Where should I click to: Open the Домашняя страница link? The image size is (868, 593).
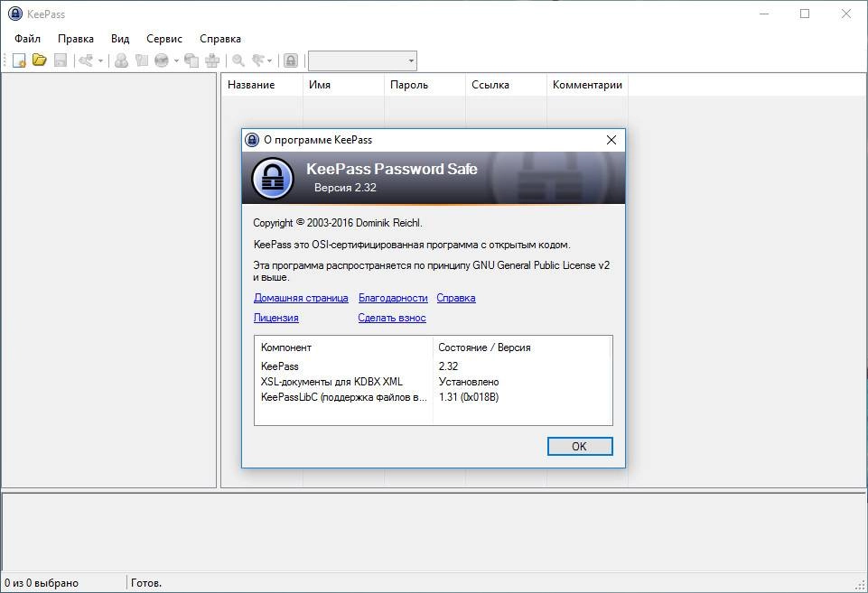tap(301, 298)
